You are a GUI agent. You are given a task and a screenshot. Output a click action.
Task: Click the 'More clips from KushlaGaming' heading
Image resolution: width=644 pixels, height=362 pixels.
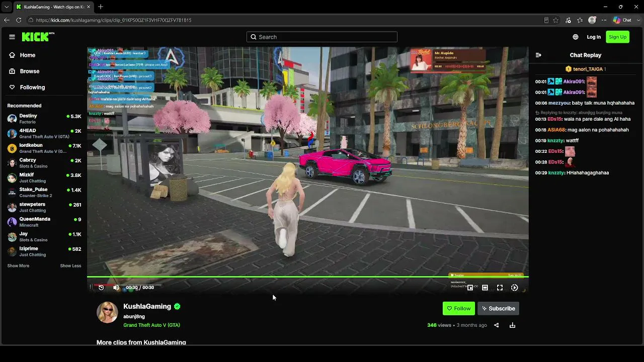(141, 342)
